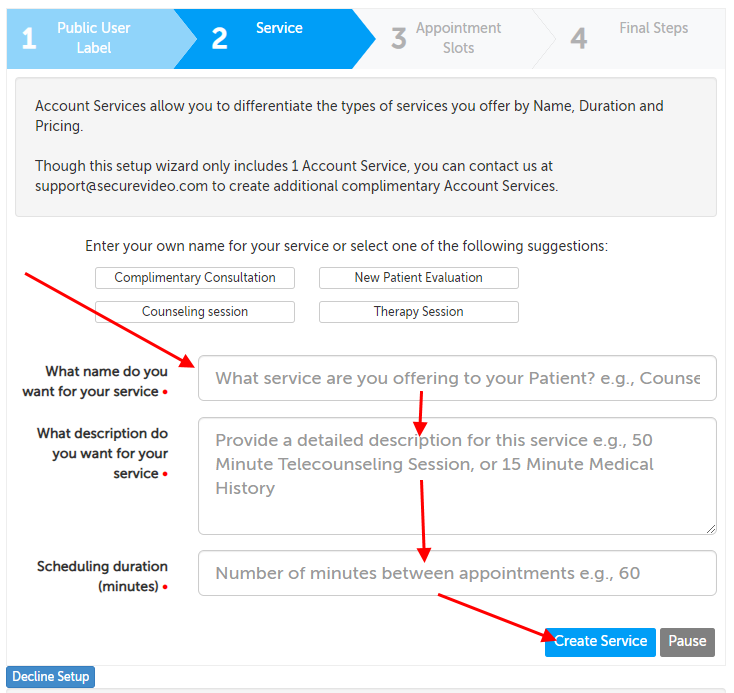Screen dimensions: 734x693
Task: Pick the New Patient Evaluation suggestion
Action: tap(418, 278)
